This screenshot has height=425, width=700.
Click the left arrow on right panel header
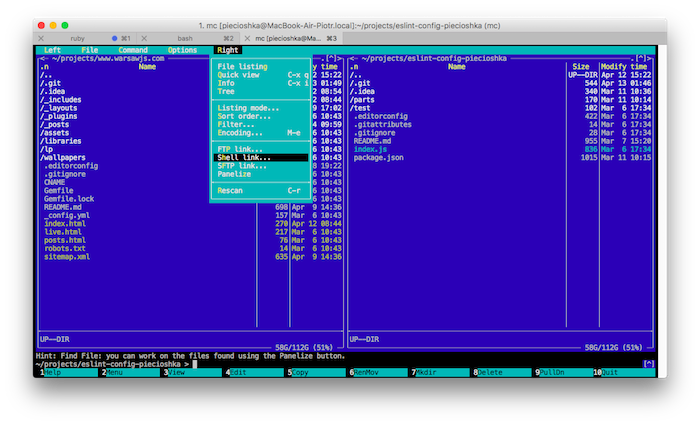click(350, 58)
